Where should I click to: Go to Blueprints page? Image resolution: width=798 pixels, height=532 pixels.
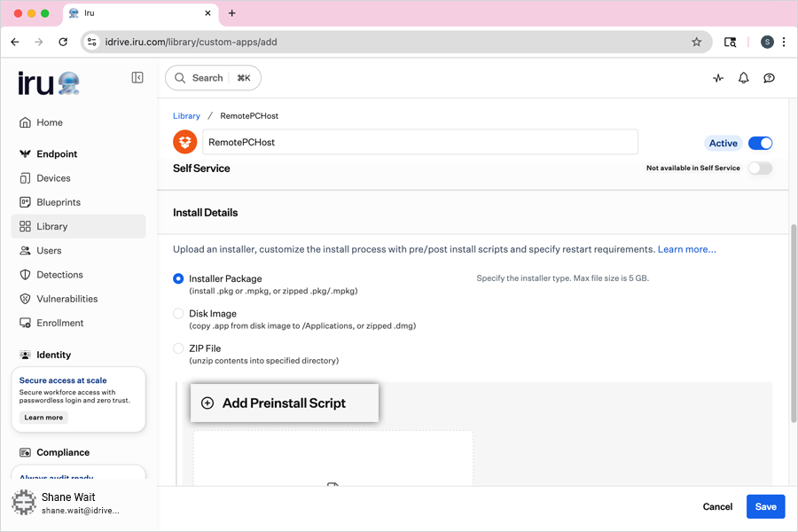[x=59, y=202]
